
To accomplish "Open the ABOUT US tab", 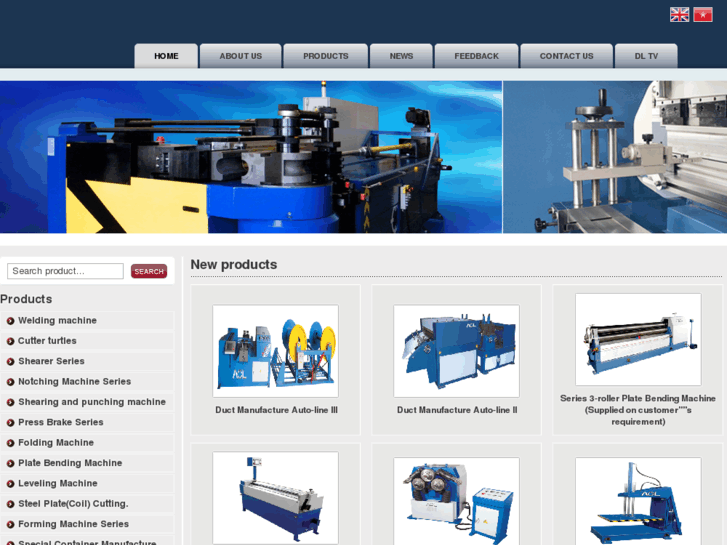I will click(241, 56).
